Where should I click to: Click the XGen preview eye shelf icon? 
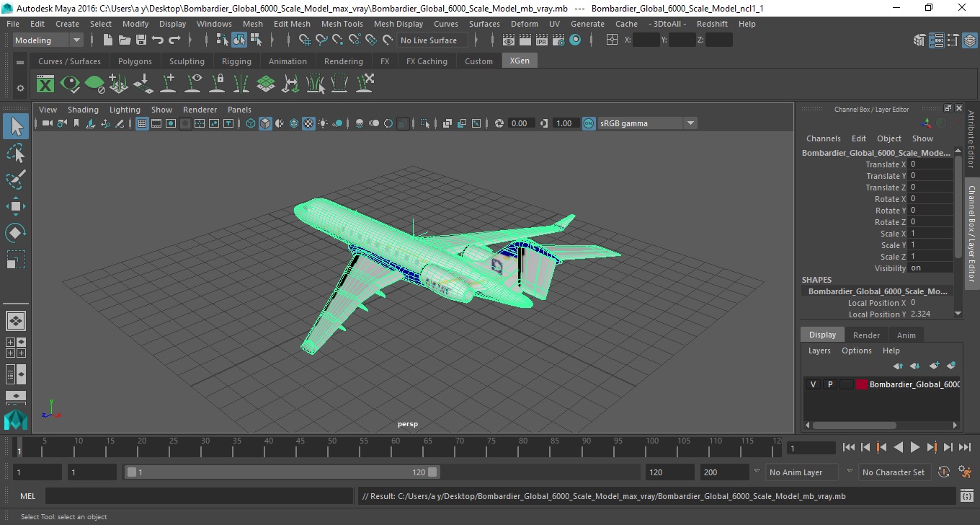tap(70, 84)
